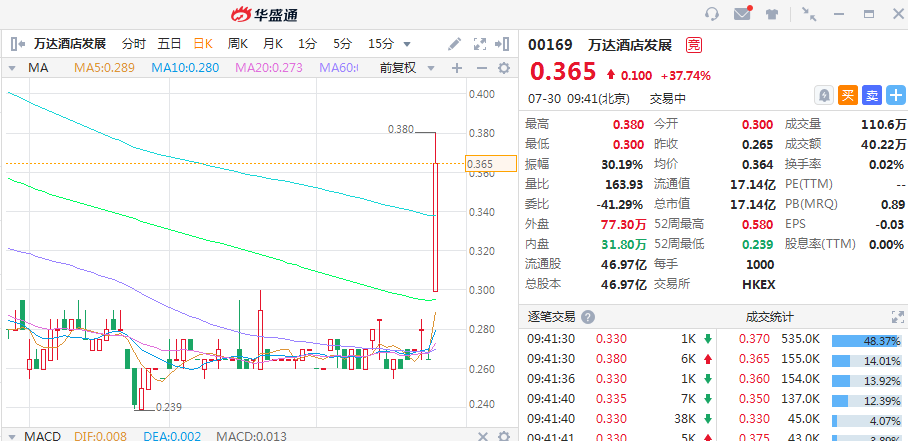Set price alert bell icon
The height and width of the screenshot is (441, 908).
823,95
